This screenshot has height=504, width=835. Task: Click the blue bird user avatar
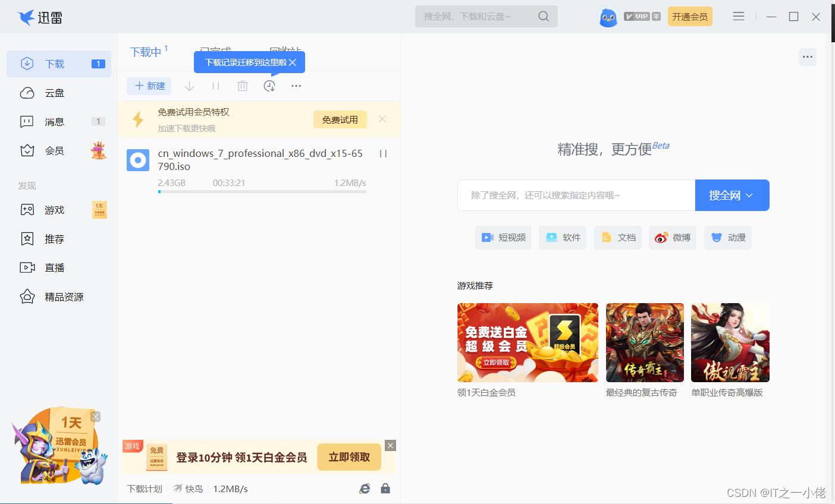coord(608,17)
